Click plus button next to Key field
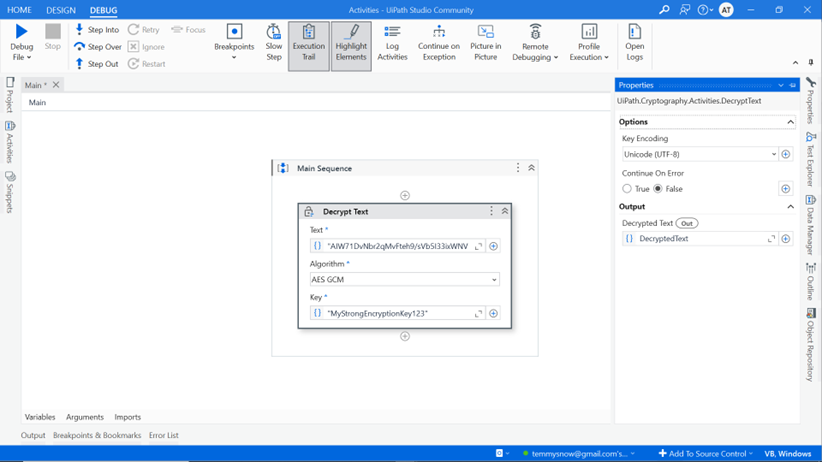 493,313
